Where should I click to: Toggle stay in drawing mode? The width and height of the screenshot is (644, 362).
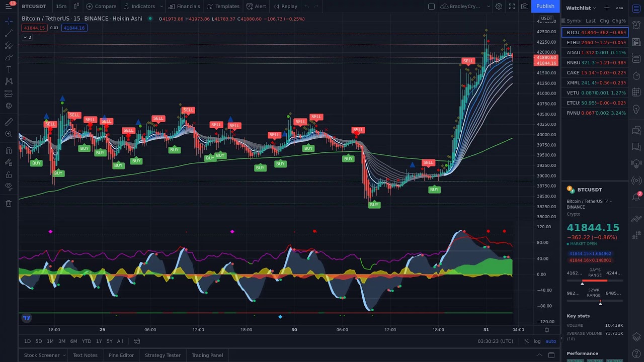pyautogui.click(x=9, y=162)
